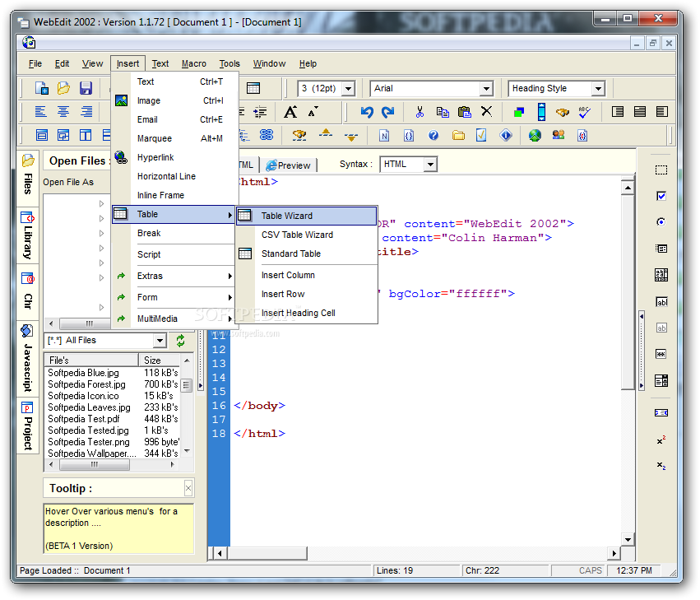Select Insert Heading Cell
The width and height of the screenshot is (700, 600).
(306, 314)
